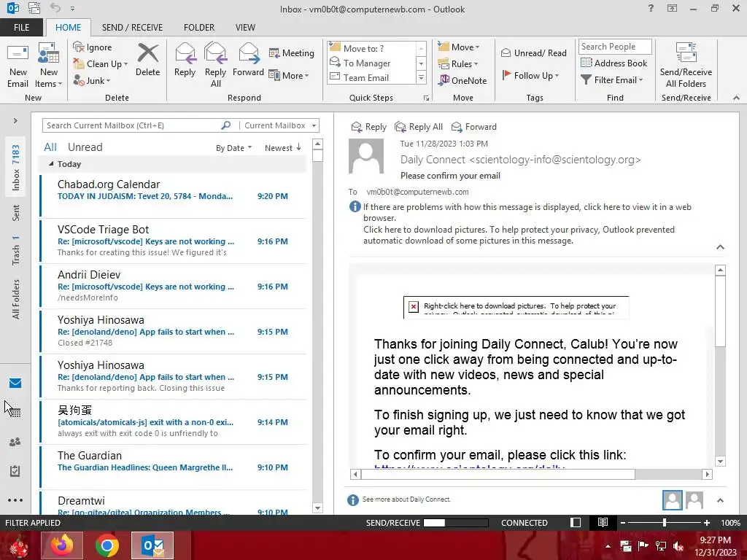Click the Undo arrow in quick access toolbar

55,7
